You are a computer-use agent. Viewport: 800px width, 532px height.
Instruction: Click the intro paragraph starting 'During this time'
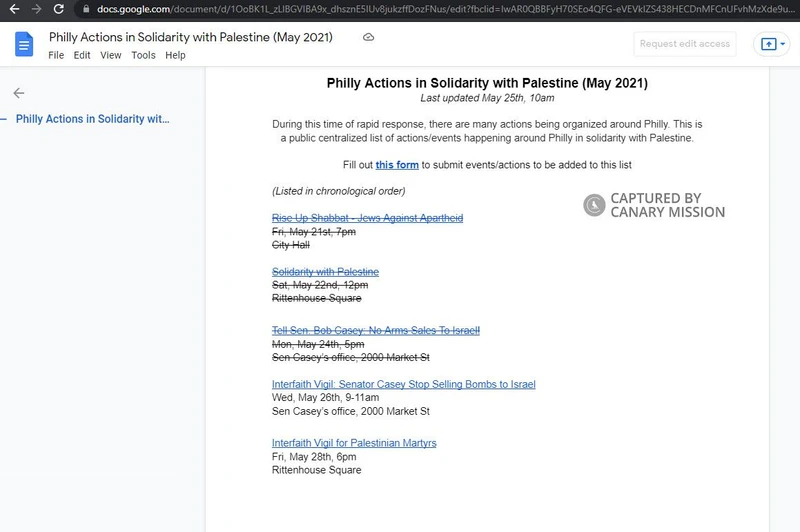click(487, 131)
